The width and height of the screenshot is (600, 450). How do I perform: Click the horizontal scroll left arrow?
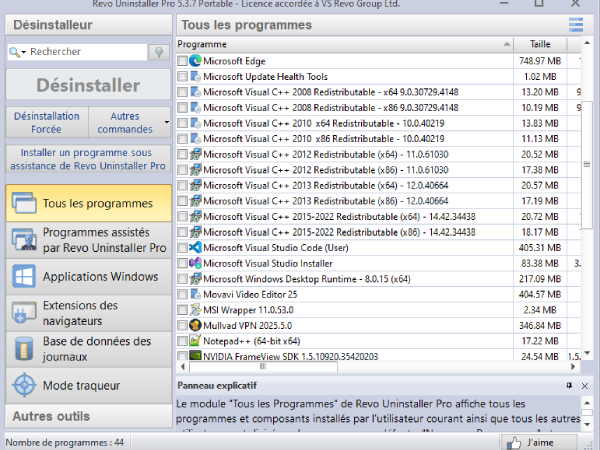(183, 367)
